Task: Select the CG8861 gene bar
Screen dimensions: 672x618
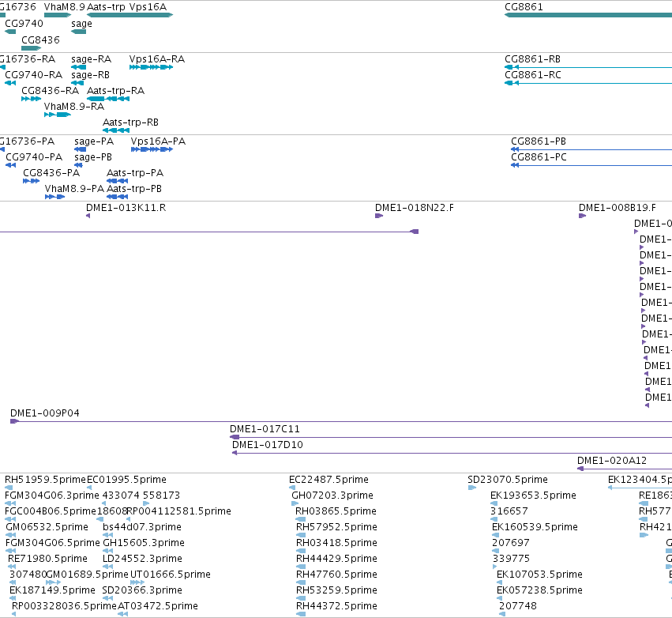Action: click(x=588, y=15)
